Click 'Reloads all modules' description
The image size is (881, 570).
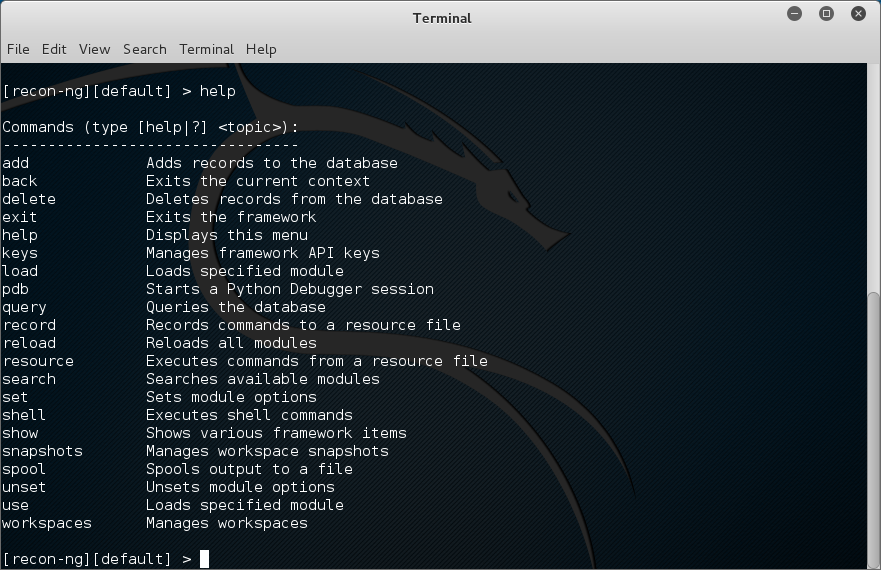click(231, 343)
